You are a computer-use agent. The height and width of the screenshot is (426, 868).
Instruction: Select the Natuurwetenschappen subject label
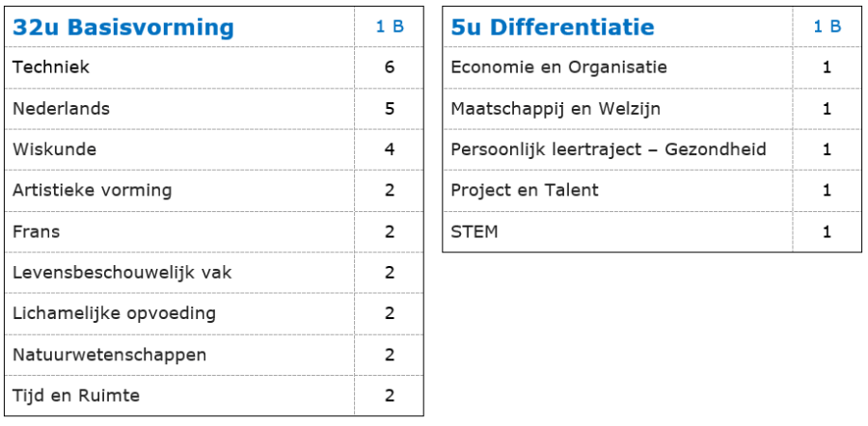pos(110,355)
